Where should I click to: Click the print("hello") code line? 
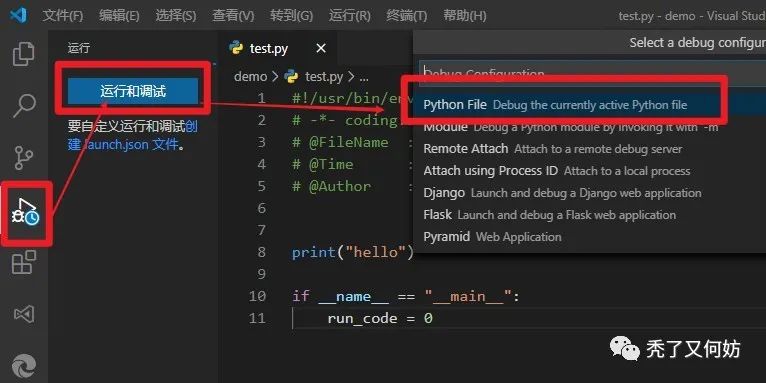pos(353,252)
